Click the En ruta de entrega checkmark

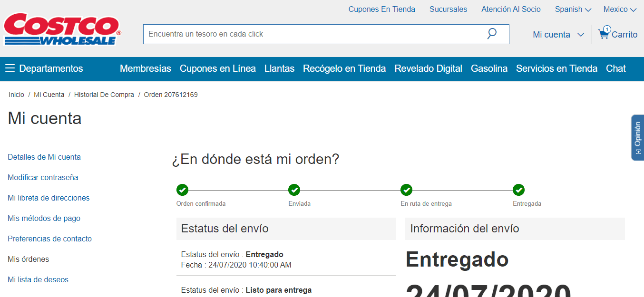click(x=406, y=190)
